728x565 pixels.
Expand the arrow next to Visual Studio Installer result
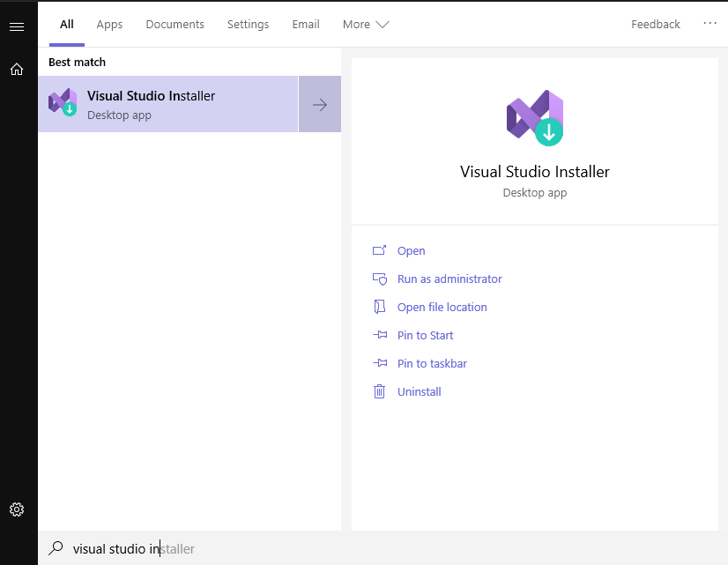(320, 105)
